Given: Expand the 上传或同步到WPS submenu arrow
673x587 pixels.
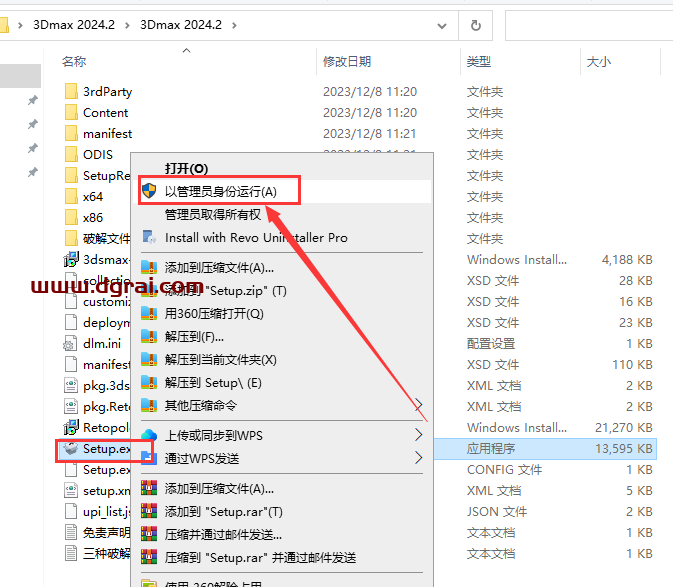Looking at the screenshot, I should coord(418,435).
